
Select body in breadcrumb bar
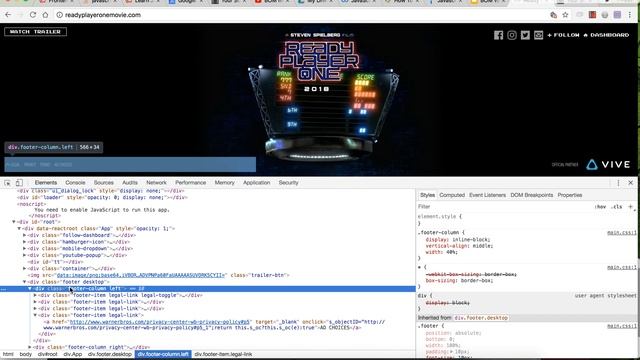click(25, 354)
